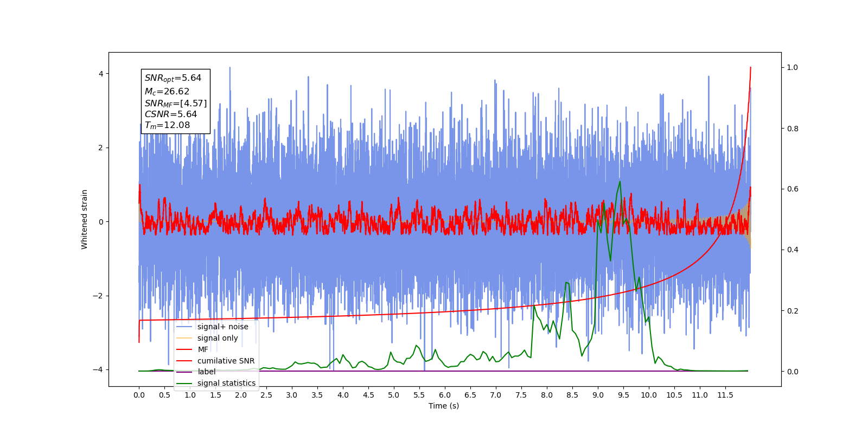The image size is (868, 434).
Task: Click the Mc=26.62 annotation text
Action: 167,92
